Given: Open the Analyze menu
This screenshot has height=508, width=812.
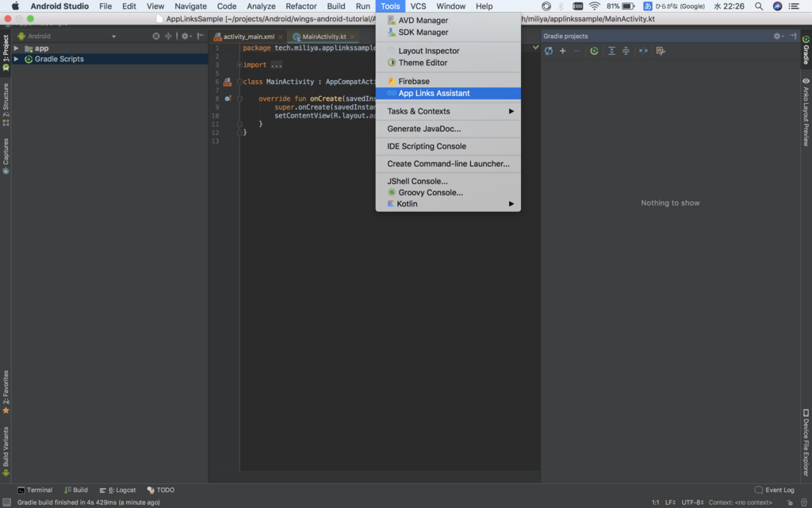Looking at the screenshot, I should click(x=261, y=6).
